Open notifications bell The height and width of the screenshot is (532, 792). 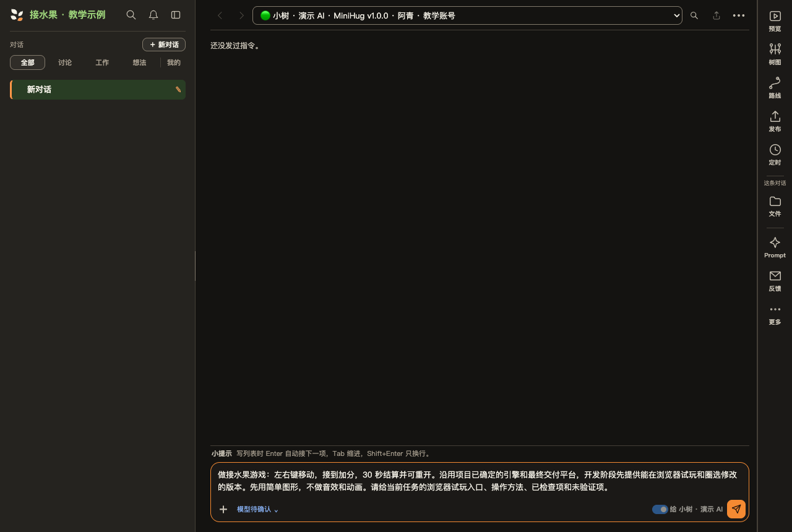tap(153, 15)
